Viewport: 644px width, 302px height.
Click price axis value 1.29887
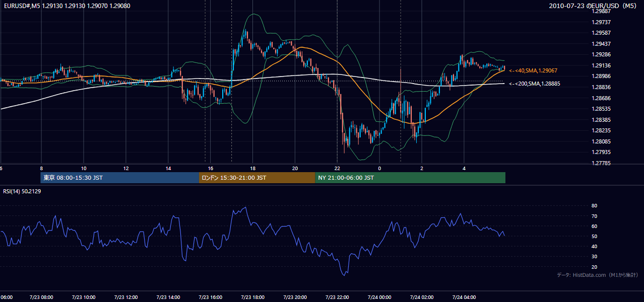point(601,11)
